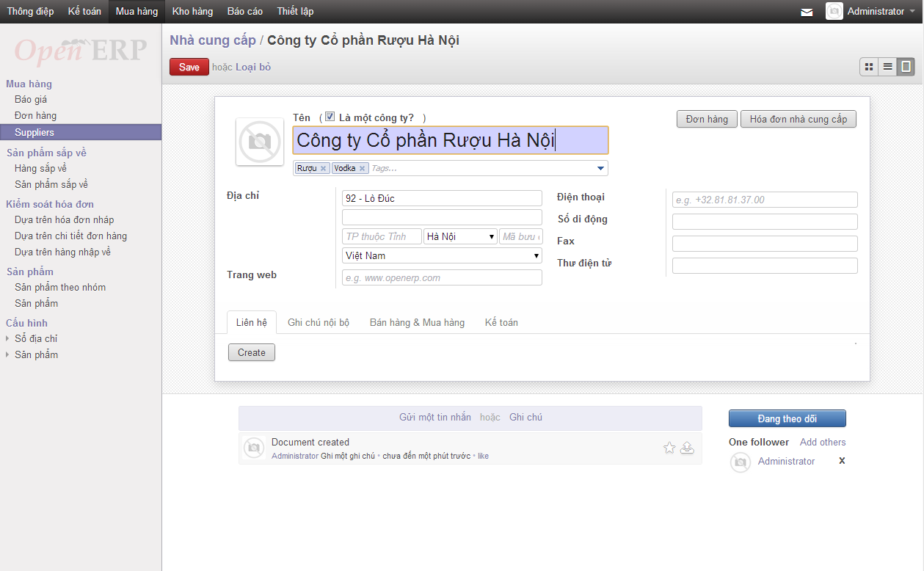Open Báo cáo menu
This screenshot has height=571, width=924.
click(245, 12)
